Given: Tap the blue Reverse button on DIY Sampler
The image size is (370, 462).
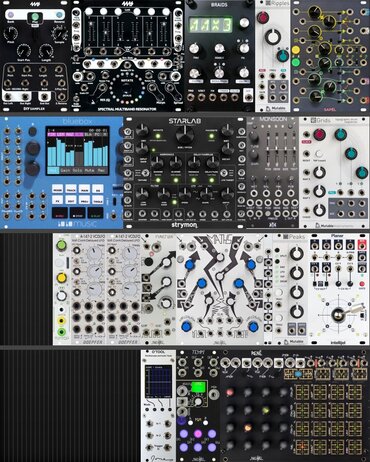Looking at the screenshot, I should [x=59, y=15].
